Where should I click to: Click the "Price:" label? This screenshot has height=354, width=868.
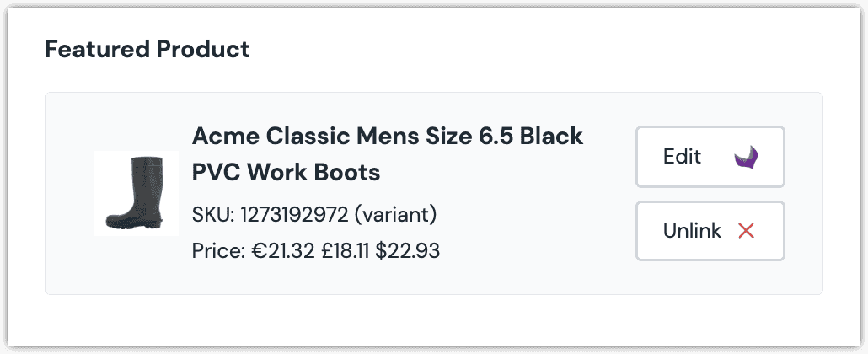pyautogui.click(x=218, y=251)
